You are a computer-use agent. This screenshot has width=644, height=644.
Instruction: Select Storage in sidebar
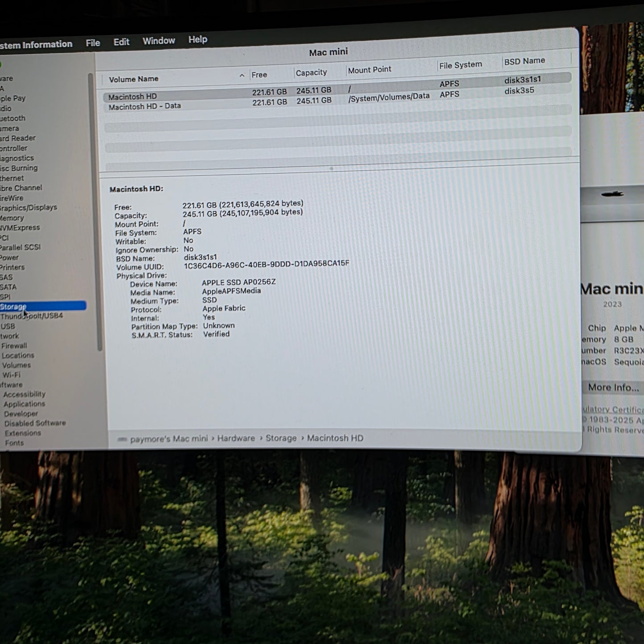(x=43, y=306)
